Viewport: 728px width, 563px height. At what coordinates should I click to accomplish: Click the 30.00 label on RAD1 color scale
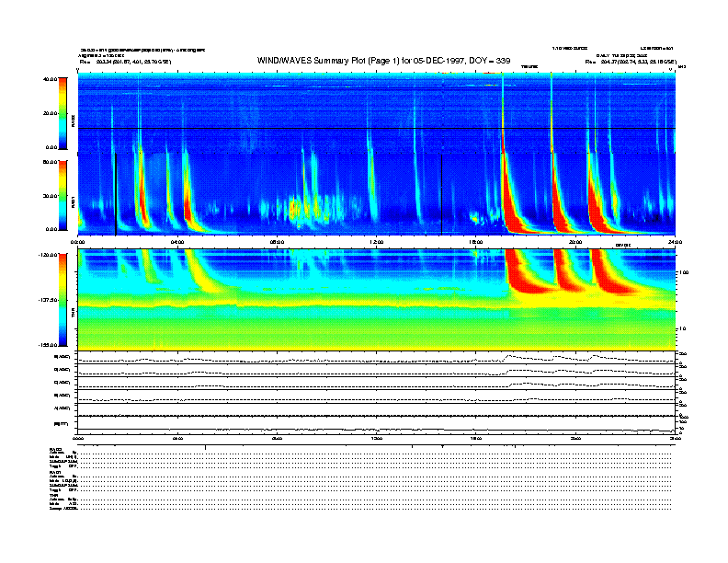[x=50, y=196]
